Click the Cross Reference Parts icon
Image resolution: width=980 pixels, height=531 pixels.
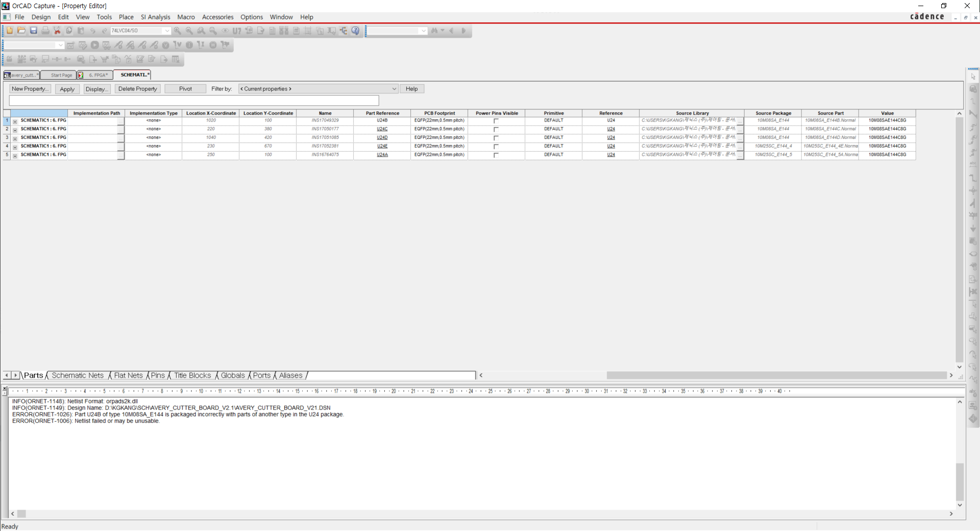click(x=284, y=31)
